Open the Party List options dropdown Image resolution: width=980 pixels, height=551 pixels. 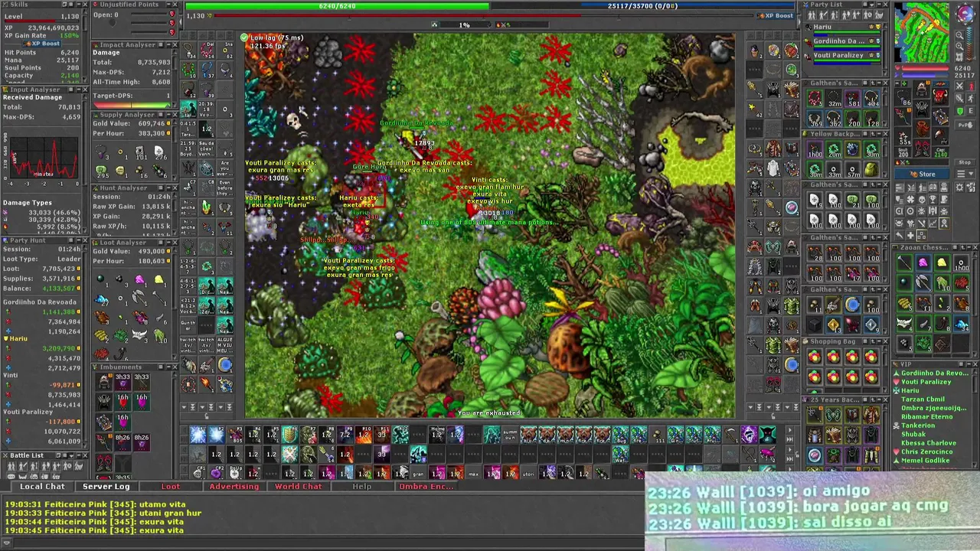coord(871,5)
